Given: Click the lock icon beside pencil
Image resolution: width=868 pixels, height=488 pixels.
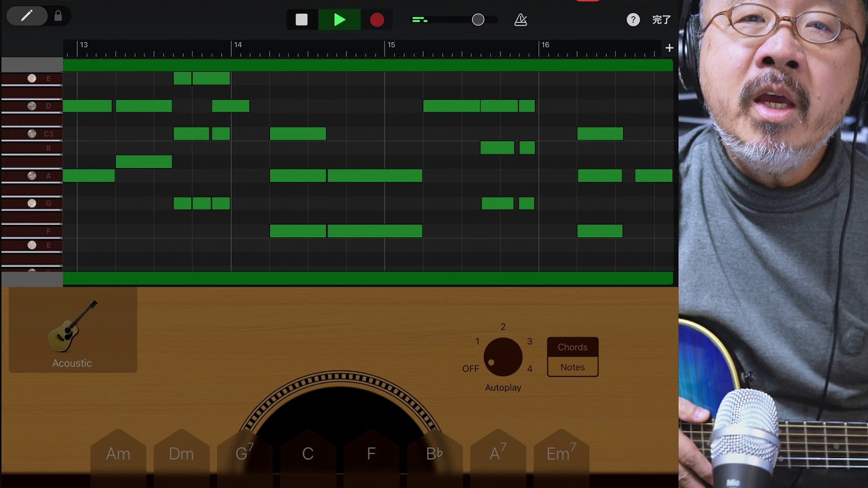Looking at the screenshot, I should 58,16.
